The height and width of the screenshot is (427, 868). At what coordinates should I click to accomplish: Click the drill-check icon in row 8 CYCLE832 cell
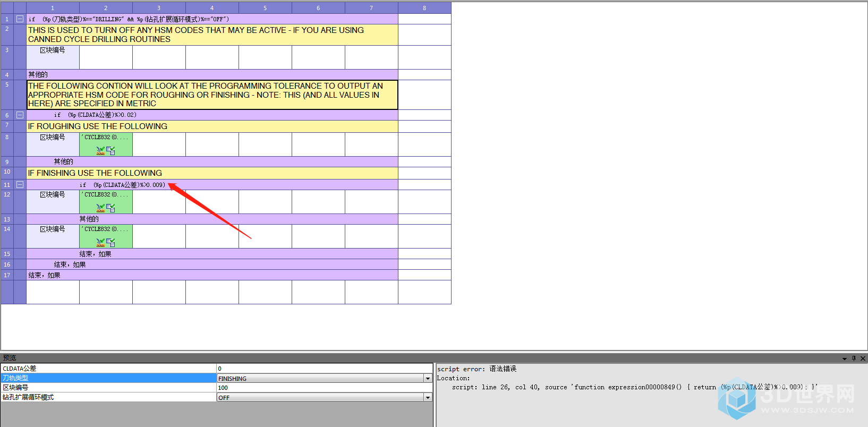pos(100,150)
